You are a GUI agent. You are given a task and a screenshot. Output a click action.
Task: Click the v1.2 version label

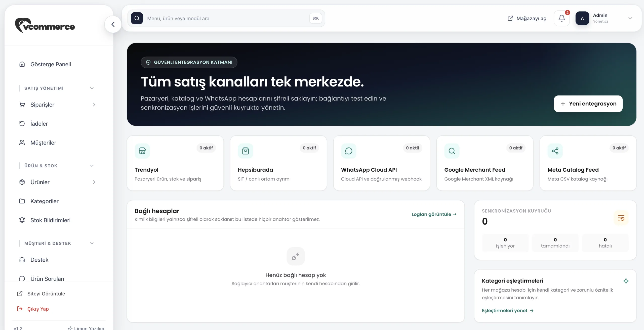pyautogui.click(x=18, y=328)
